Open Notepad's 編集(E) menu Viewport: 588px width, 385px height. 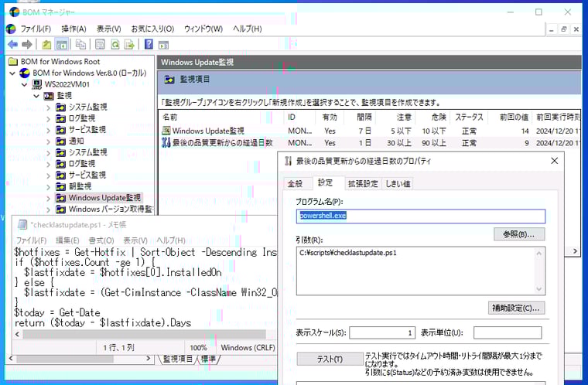(x=67, y=240)
